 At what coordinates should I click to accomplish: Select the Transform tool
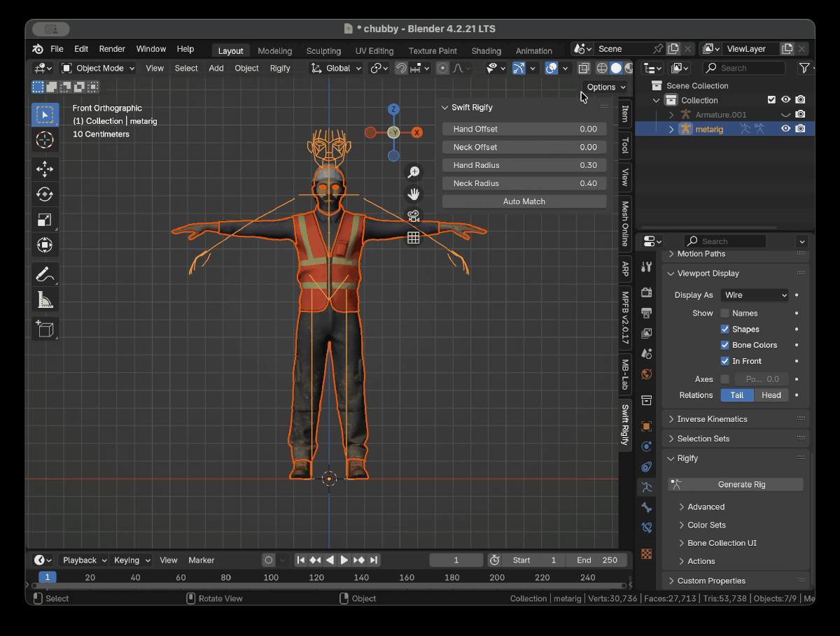click(45, 245)
